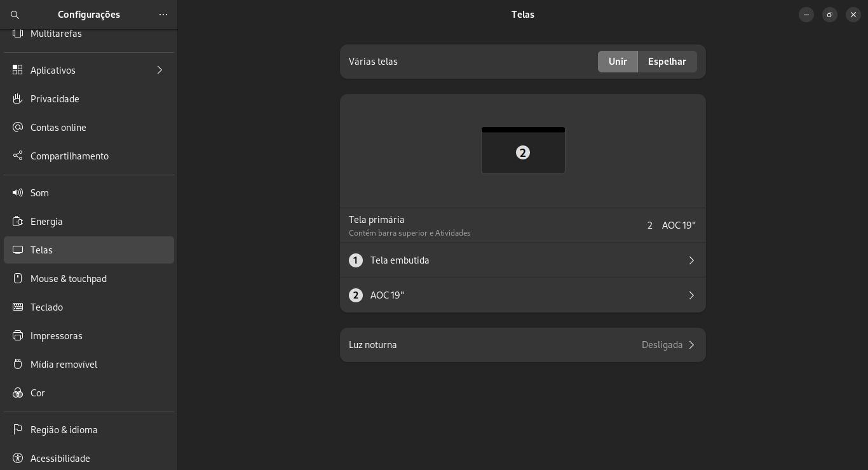Open Luz noturna settings

[x=523, y=345]
